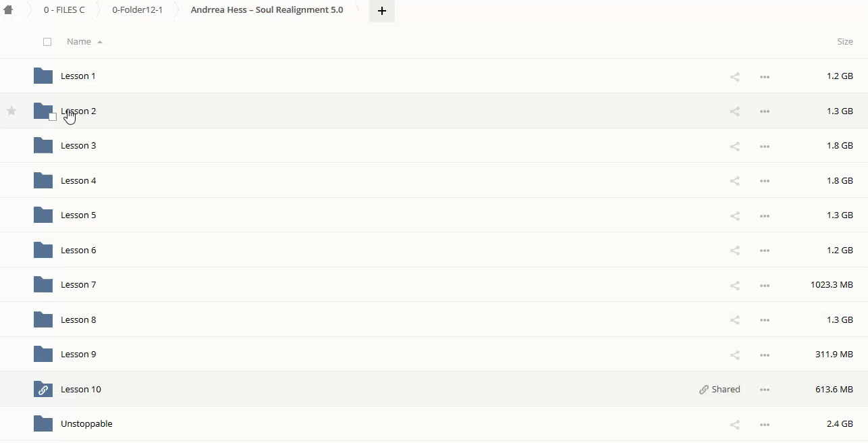Click the share icon for Lesson 5
868x443 pixels.
click(734, 216)
